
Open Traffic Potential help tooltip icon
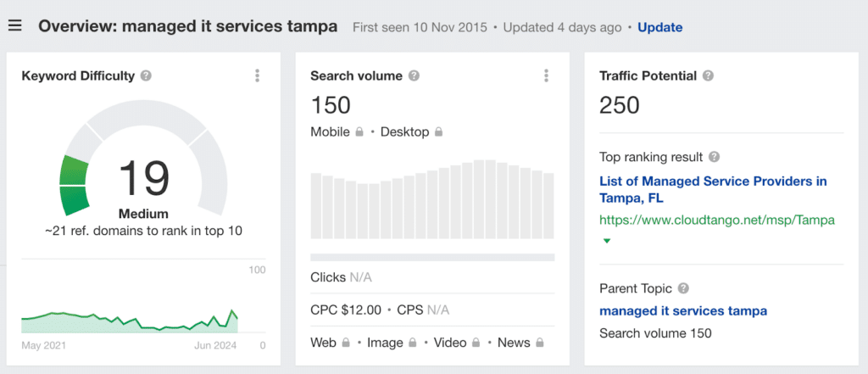[x=708, y=76]
